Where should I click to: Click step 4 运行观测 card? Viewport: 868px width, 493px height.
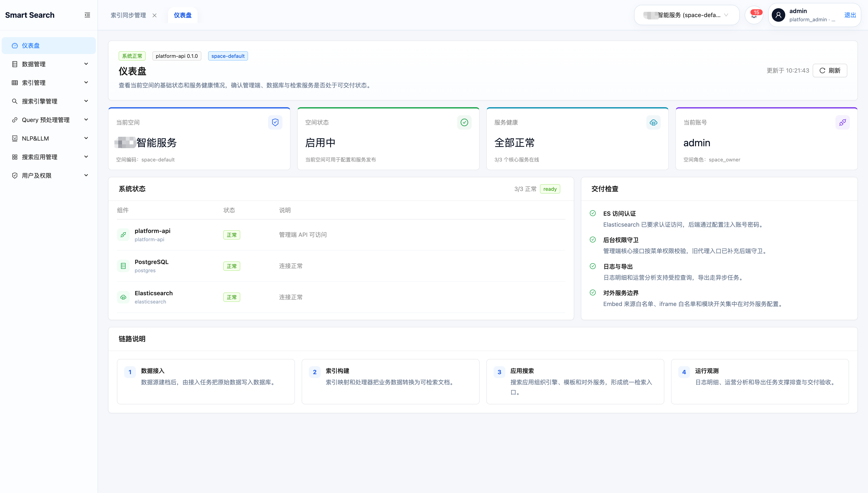coord(760,382)
